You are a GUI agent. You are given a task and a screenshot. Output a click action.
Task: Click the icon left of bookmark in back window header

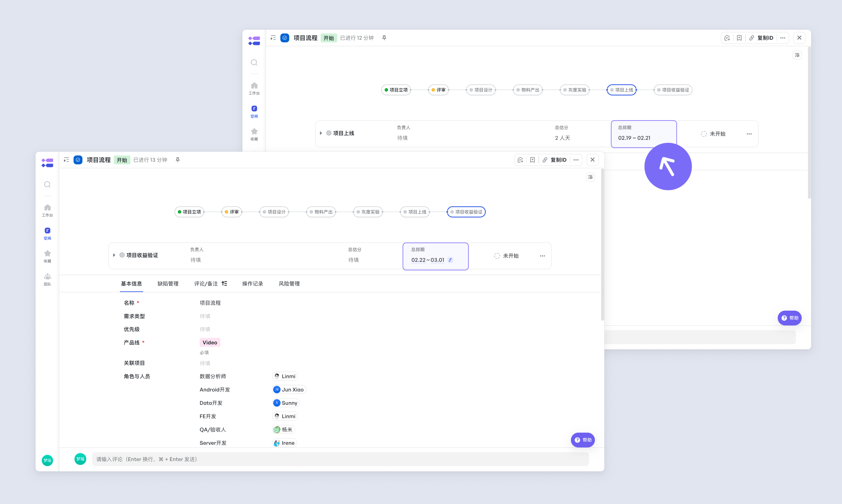(727, 38)
